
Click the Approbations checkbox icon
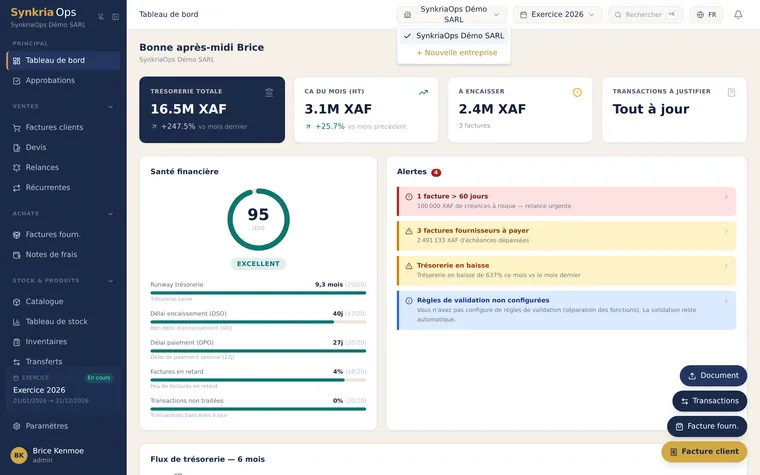pyautogui.click(x=16, y=80)
